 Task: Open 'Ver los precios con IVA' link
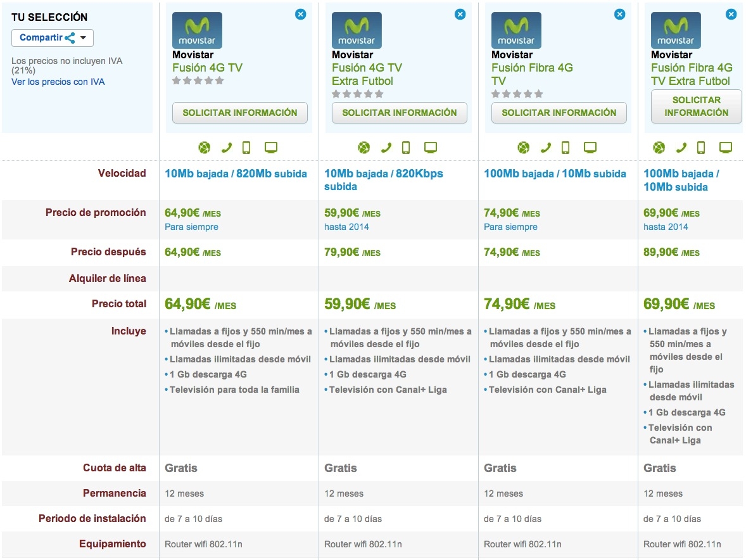click(x=58, y=82)
